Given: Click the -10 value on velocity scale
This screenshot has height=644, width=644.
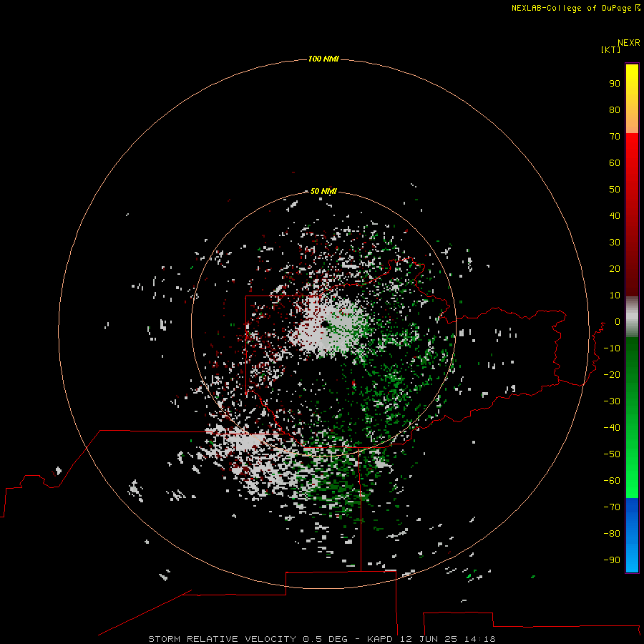Looking at the screenshot, I should pyautogui.click(x=612, y=348).
